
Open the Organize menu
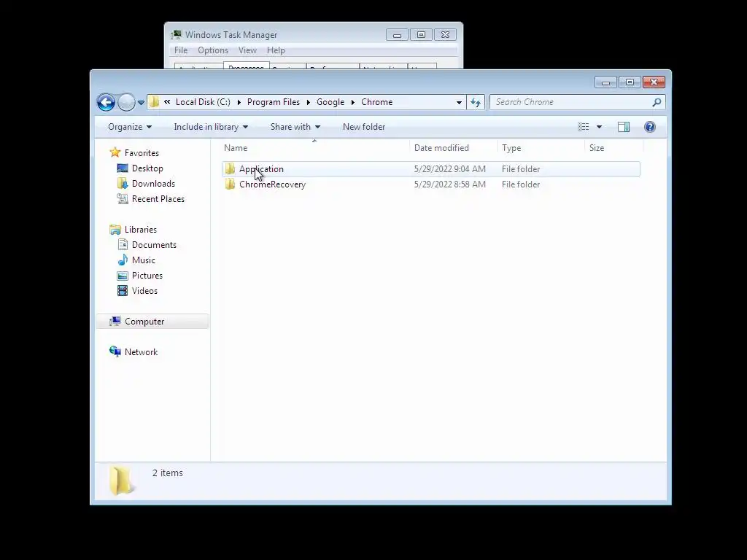pos(130,127)
